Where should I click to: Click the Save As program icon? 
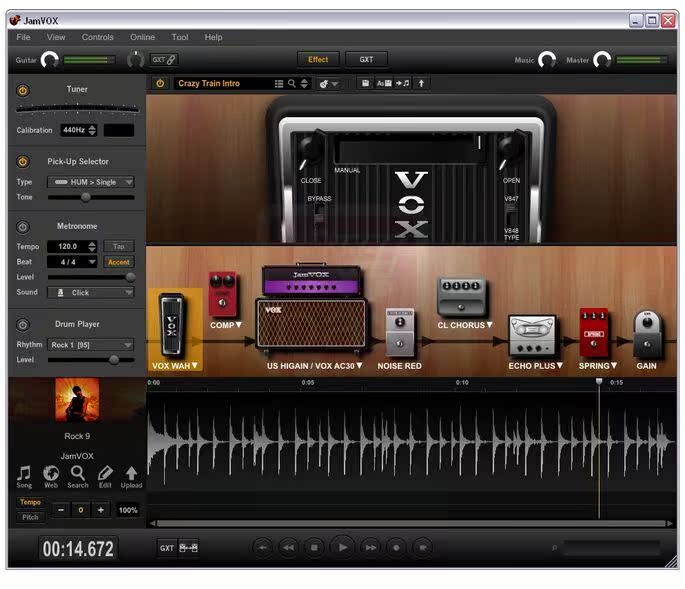[x=384, y=83]
